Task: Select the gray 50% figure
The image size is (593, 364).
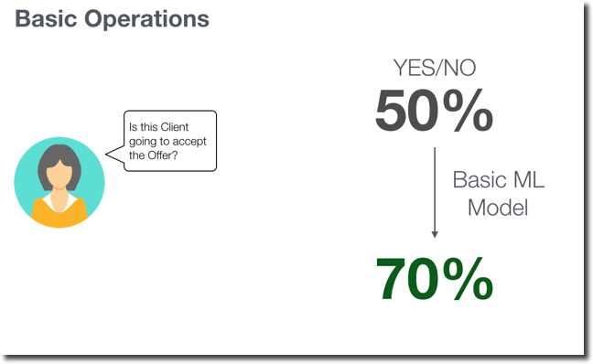Action: click(x=434, y=111)
